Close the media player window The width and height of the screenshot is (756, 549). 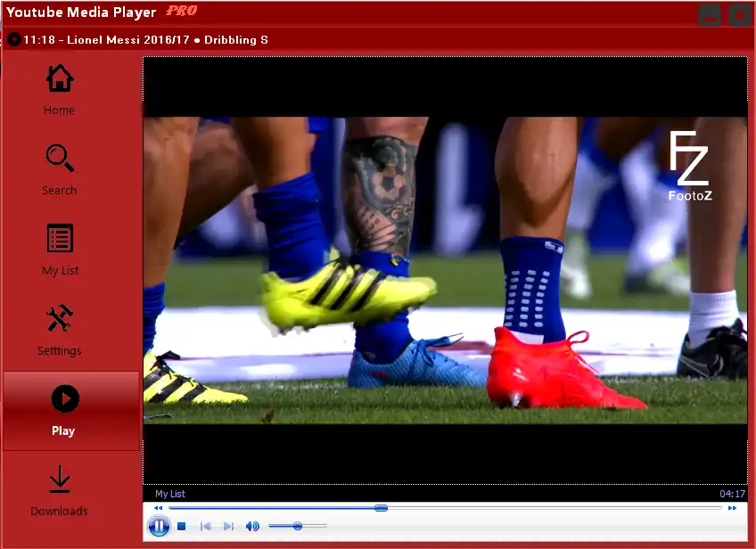pyautogui.click(x=740, y=15)
